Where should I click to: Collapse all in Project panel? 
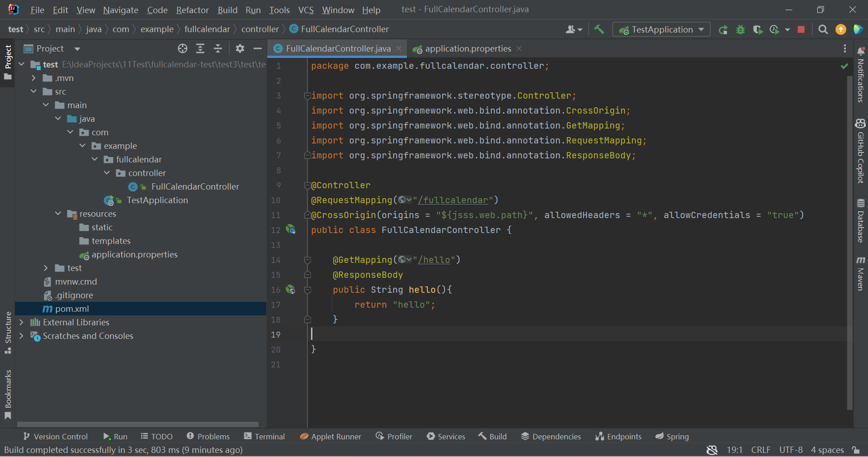tap(218, 48)
